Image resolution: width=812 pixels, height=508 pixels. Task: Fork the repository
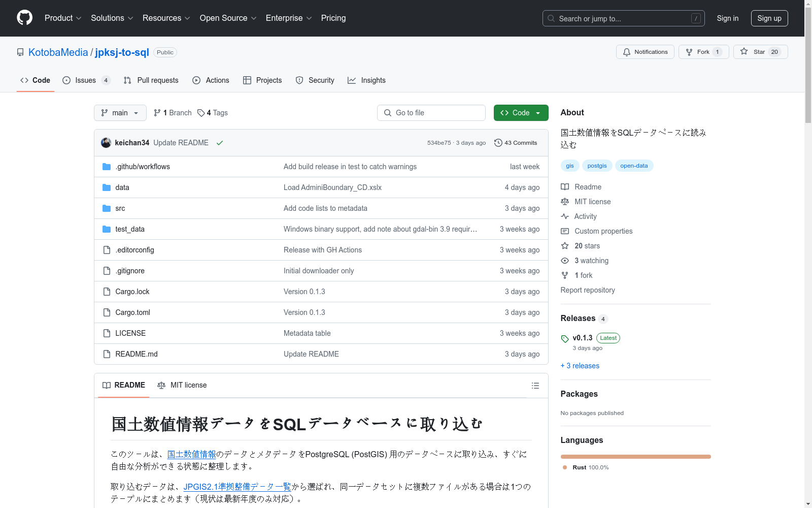(x=703, y=52)
